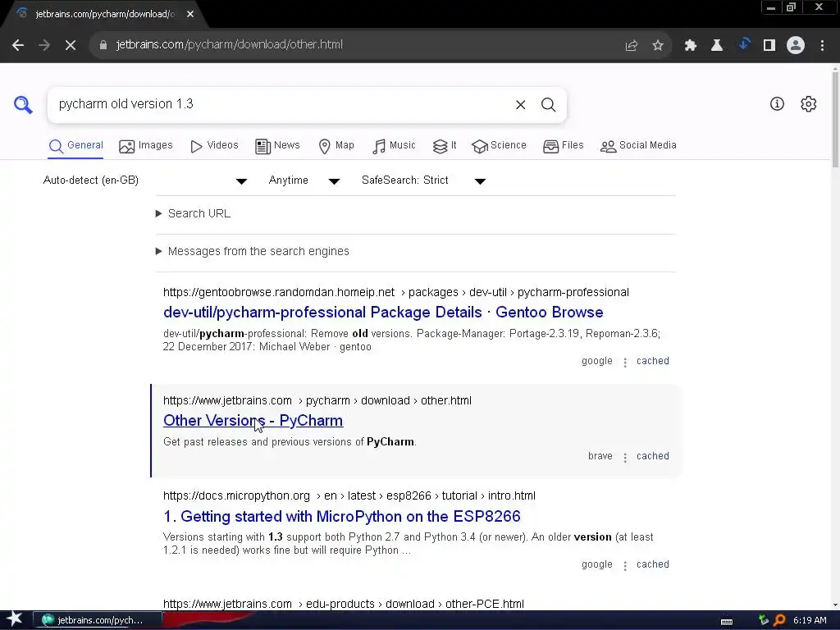The image size is (840, 630).
Task: Open the star start menu on taskbar
Action: 15,620
